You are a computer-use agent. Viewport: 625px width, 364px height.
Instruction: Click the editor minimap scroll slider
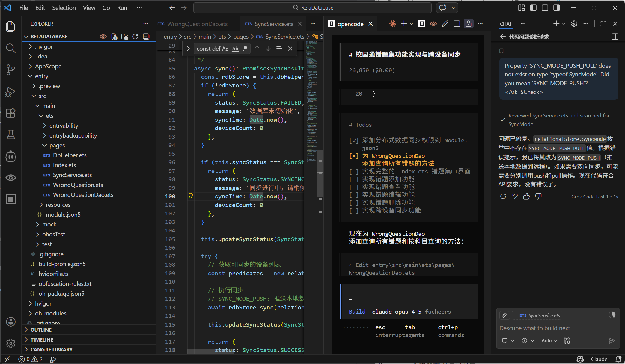click(x=320, y=174)
